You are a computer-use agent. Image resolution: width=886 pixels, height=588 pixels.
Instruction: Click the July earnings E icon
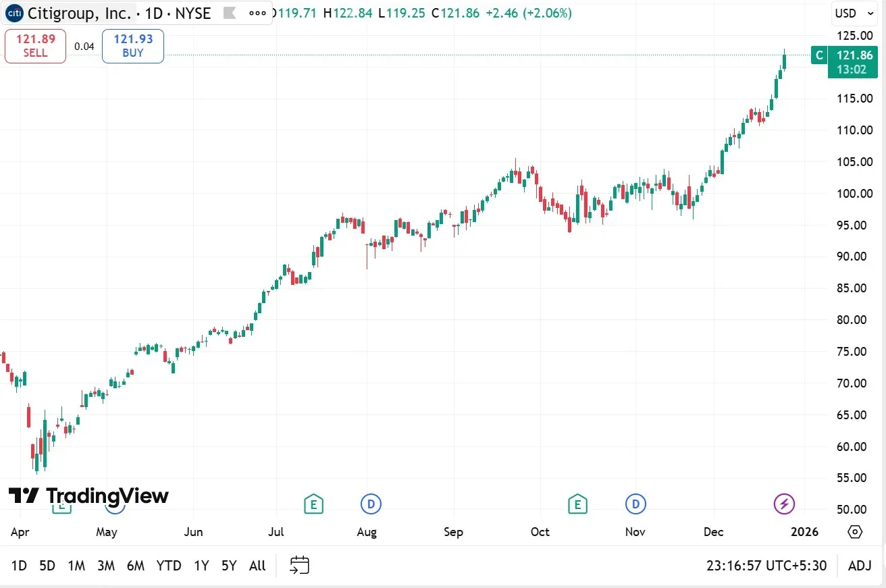click(x=313, y=504)
